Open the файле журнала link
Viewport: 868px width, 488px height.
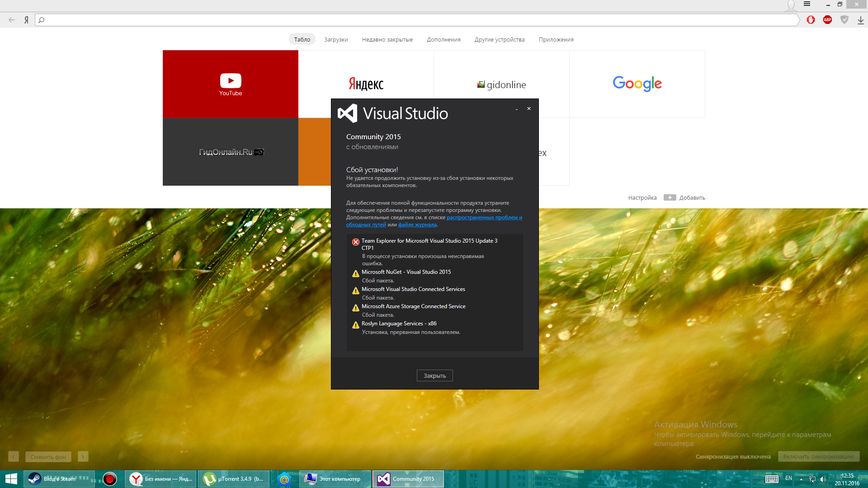point(417,225)
